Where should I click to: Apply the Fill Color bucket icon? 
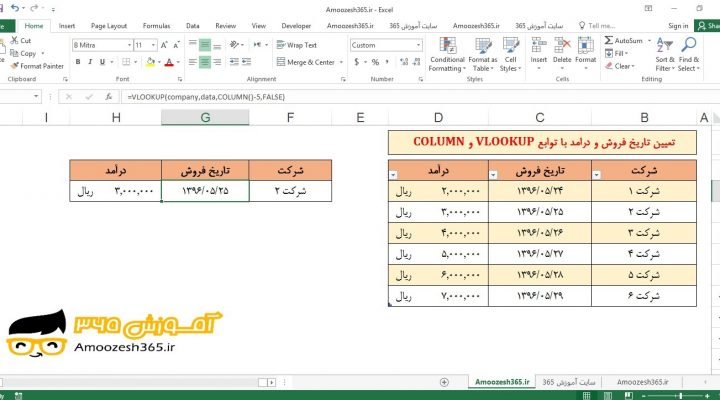[150, 62]
